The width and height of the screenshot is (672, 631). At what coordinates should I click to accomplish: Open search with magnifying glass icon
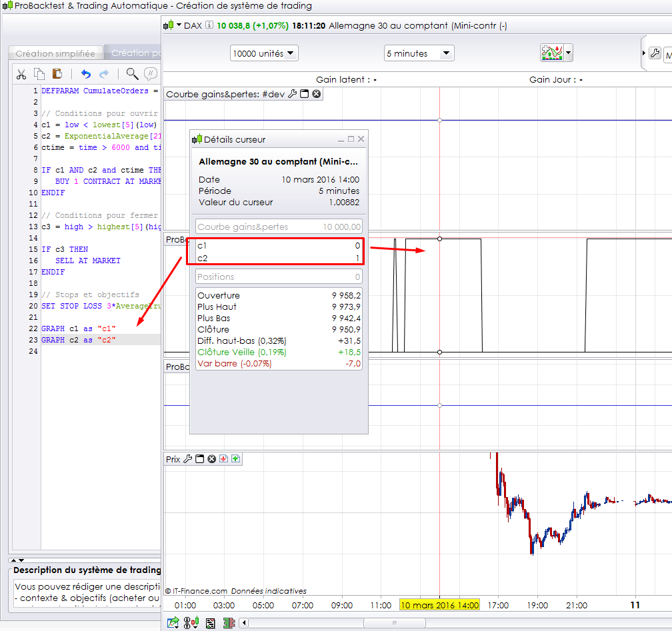[132, 74]
